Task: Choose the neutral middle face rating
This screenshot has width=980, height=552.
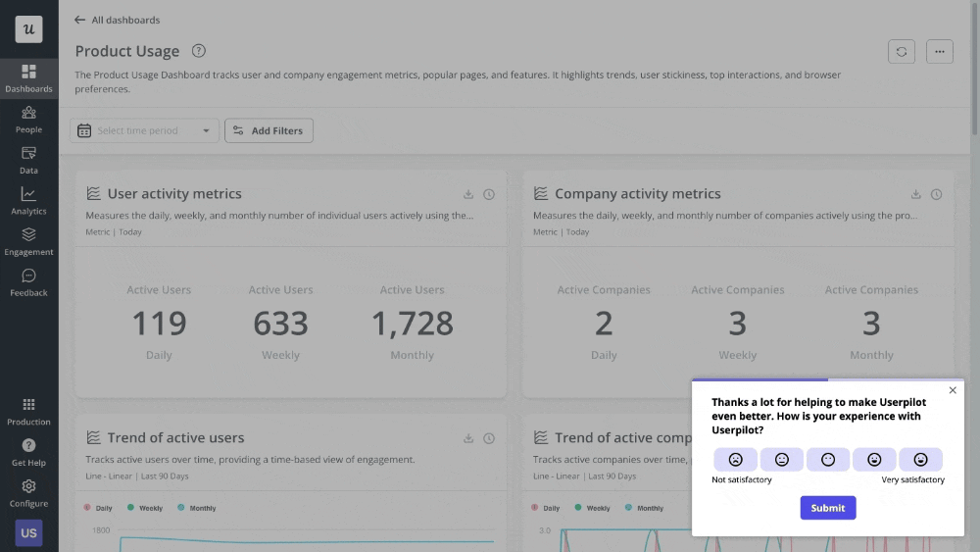Action: coord(828,459)
